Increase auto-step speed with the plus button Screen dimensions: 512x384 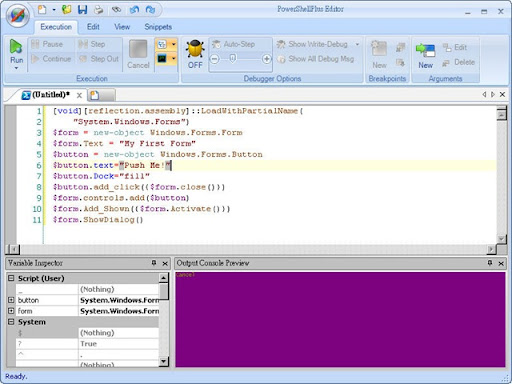(x=266, y=59)
